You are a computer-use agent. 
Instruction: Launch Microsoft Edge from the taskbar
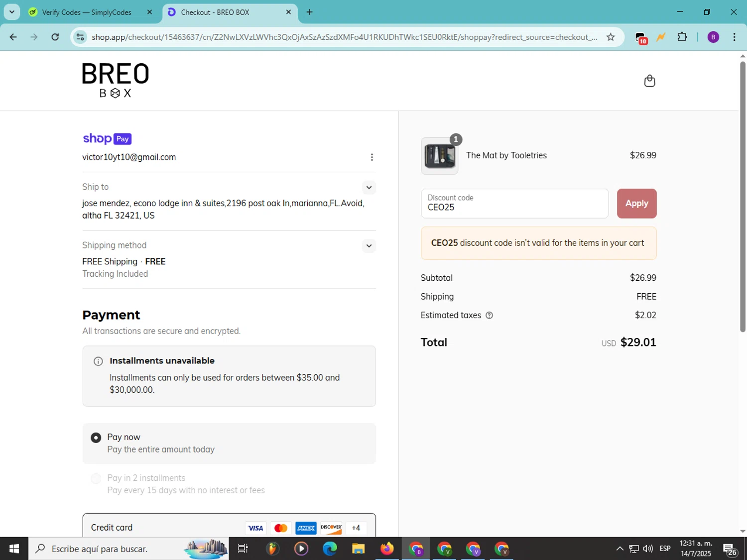pos(330,549)
